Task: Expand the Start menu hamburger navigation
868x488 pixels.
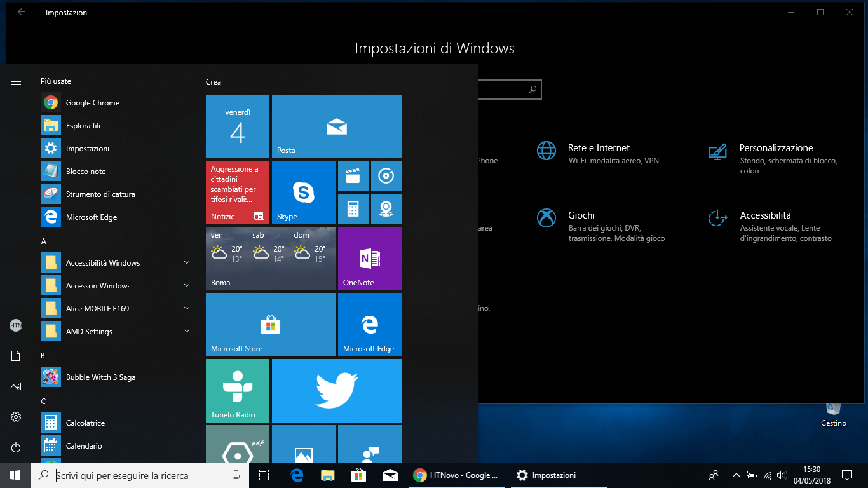Action: [16, 81]
